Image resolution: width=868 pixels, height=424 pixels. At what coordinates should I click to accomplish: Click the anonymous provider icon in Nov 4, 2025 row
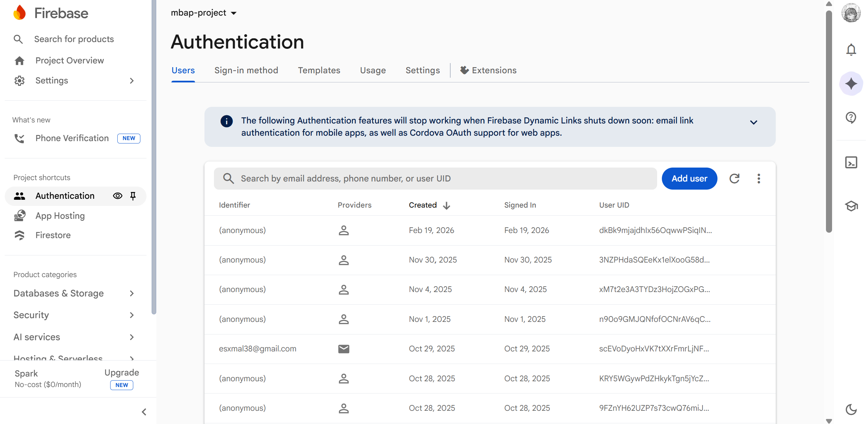point(344,290)
